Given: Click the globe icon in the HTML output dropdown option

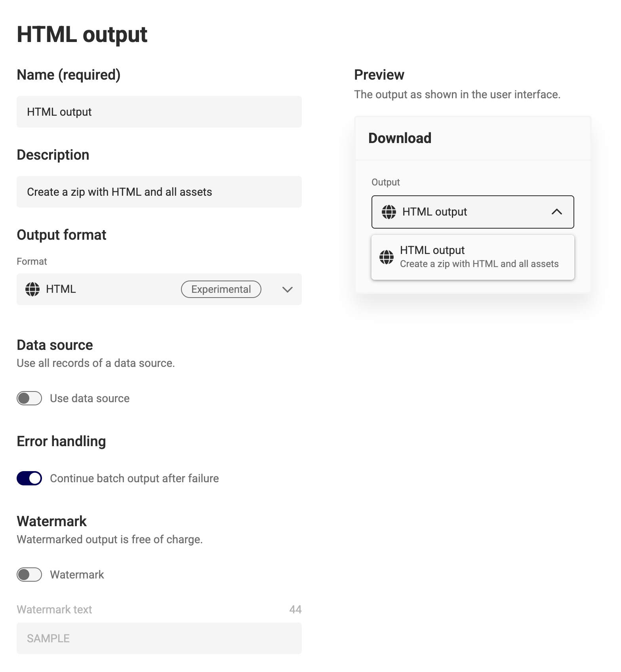Looking at the screenshot, I should pos(386,257).
